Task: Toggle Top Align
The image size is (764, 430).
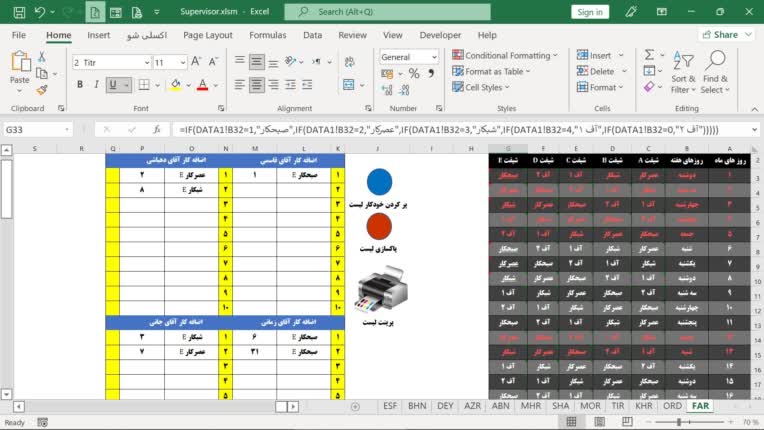Action: (x=239, y=61)
